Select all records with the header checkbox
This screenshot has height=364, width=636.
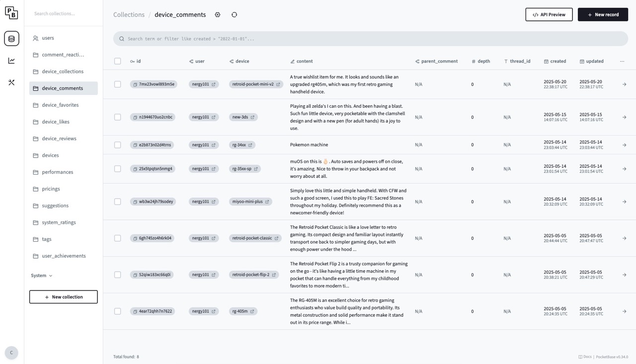(118, 61)
